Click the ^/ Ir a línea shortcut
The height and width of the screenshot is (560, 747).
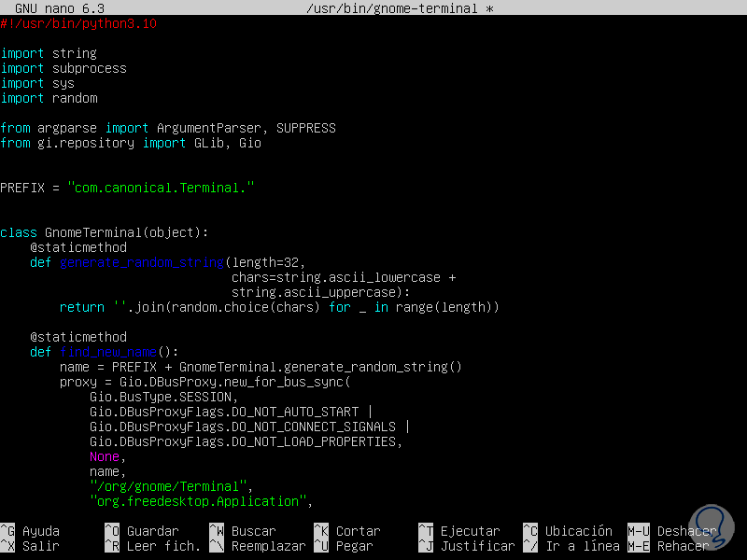(x=571, y=546)
